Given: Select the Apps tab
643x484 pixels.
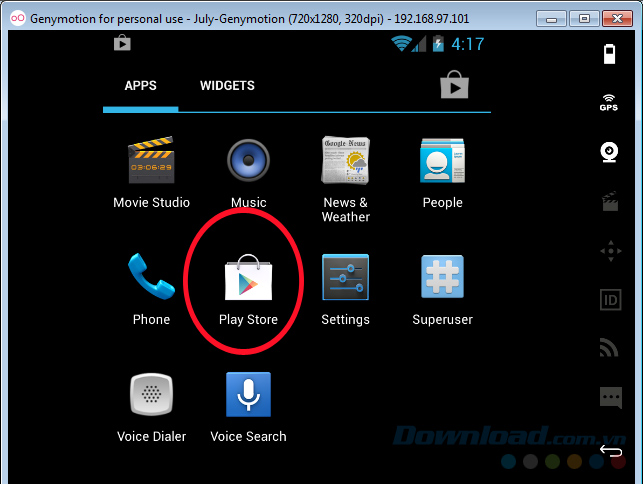Looking at the screenshot, I should (x=140, y=86).
